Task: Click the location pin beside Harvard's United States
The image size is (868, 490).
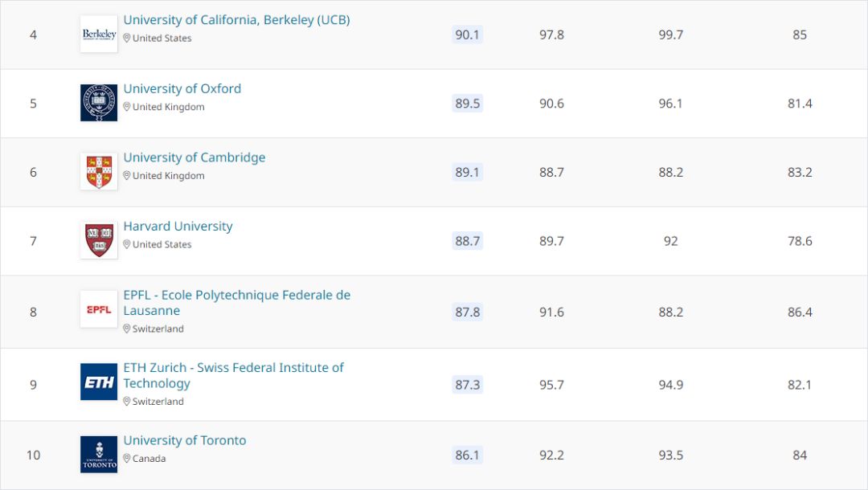Action: (127, 244)
